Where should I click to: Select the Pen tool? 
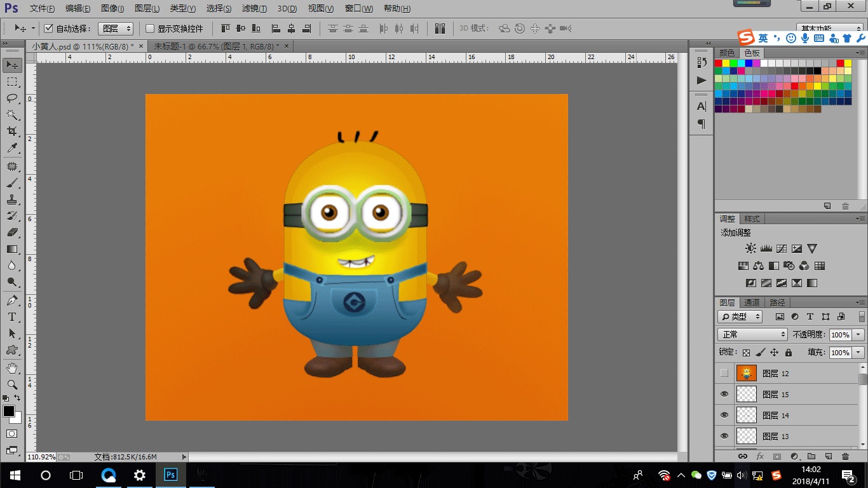[x=12, y=301]
